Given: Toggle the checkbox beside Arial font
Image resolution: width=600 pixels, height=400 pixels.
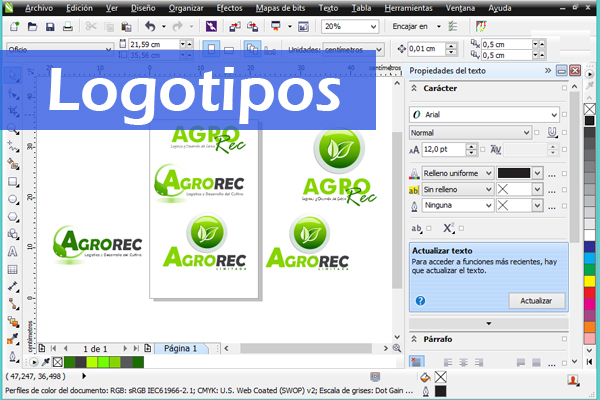Looking at the screenshot, I should coord(564,114).
